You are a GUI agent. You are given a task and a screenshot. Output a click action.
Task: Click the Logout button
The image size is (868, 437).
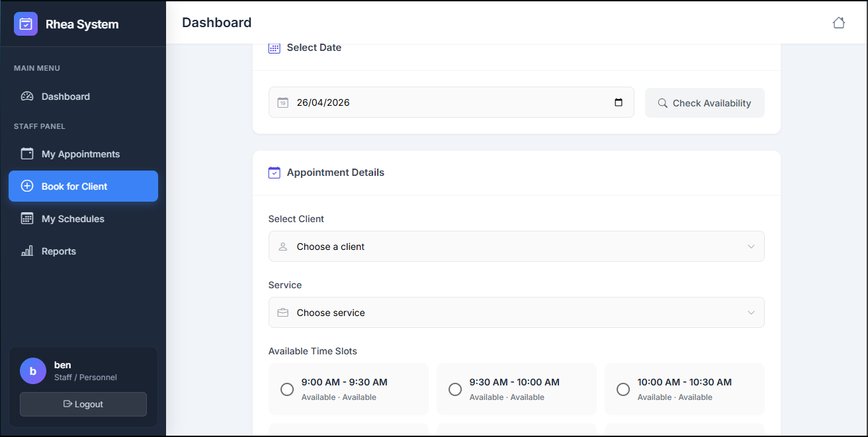tap(83, 404)
